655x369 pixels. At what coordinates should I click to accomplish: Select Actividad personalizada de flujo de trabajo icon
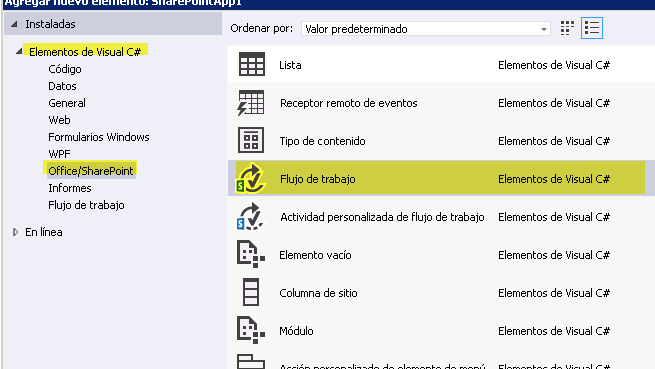[250, 216]
